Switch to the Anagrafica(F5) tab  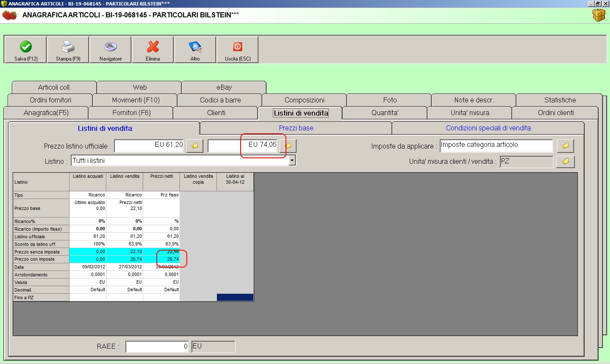pyautogui.click(x=46, y=113)
